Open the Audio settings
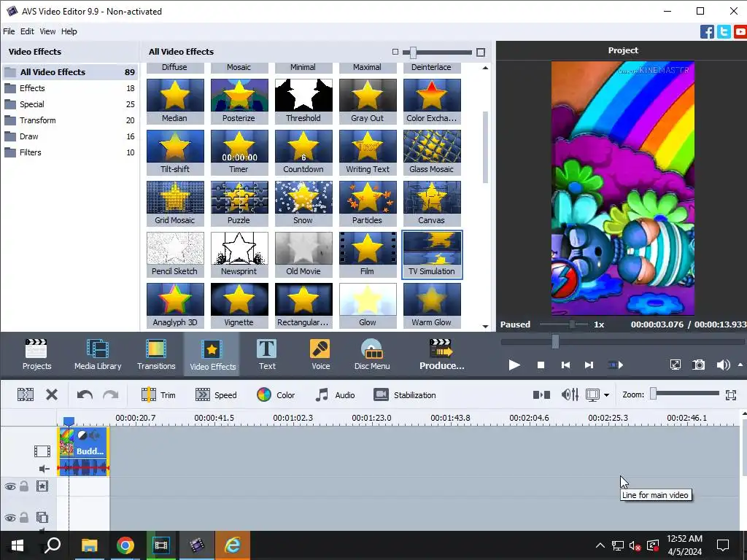 coord(335,394)
